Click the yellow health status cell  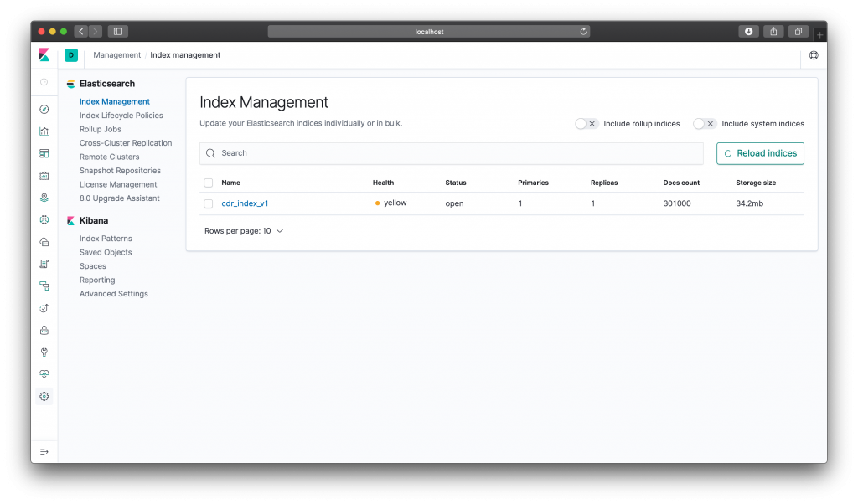(x=390, y=203)
